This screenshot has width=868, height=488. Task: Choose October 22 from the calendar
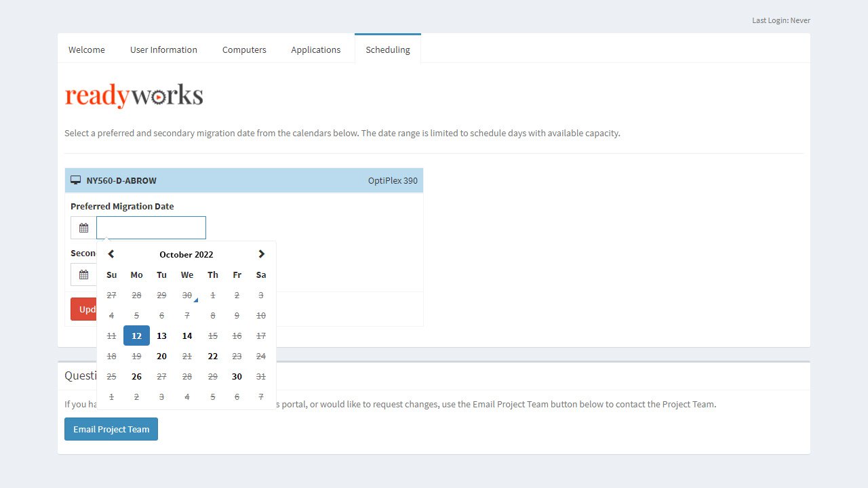[x=212, y=356]
